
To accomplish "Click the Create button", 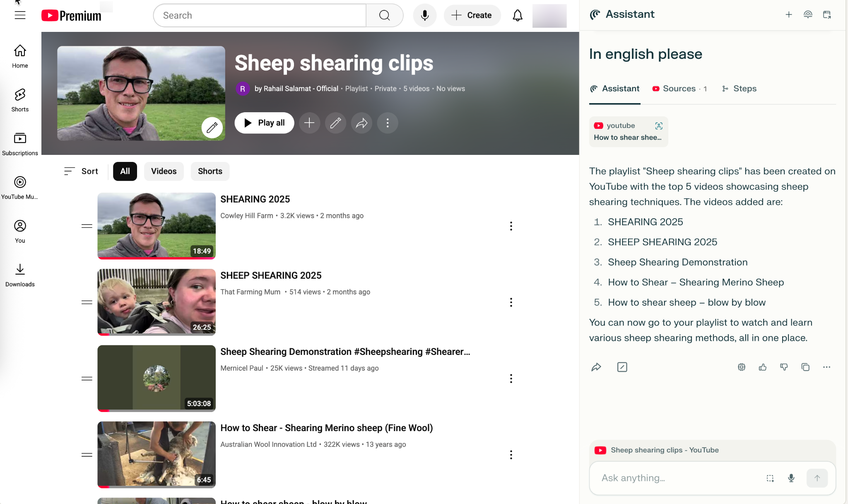I will (x=472, y=15).
